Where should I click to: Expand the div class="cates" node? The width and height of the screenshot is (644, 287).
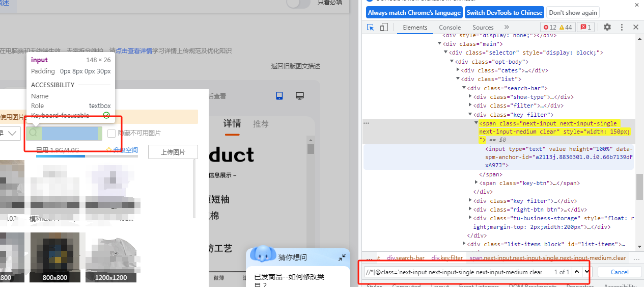click(x=458, y=70)
